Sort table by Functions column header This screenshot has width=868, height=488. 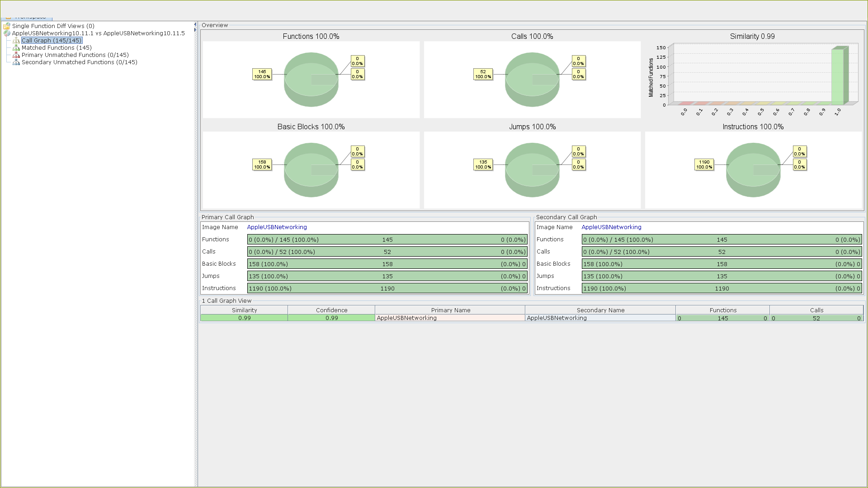pyautogui.click(x=723, y=310)
